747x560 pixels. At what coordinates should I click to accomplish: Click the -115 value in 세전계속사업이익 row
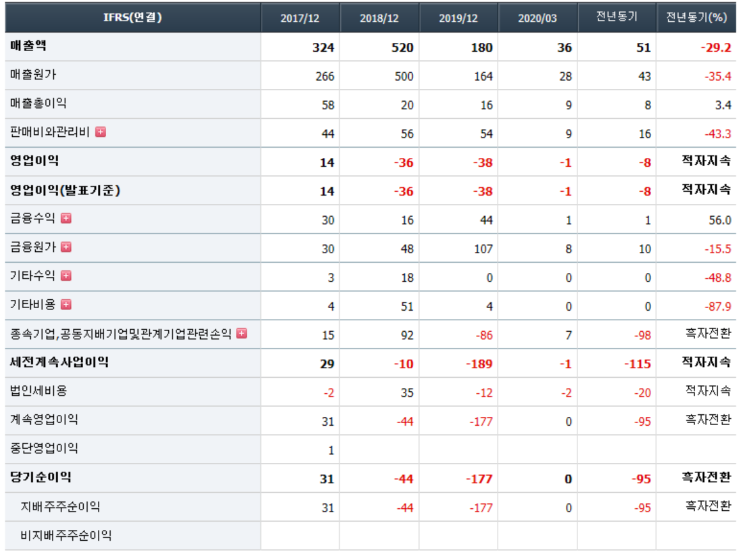pos(638,364)
